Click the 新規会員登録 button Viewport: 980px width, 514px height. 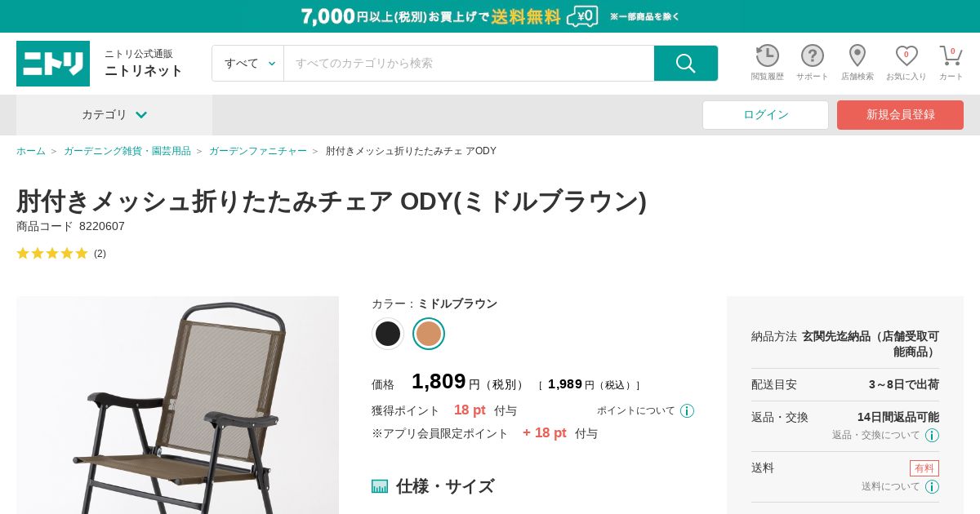(900, 115)
